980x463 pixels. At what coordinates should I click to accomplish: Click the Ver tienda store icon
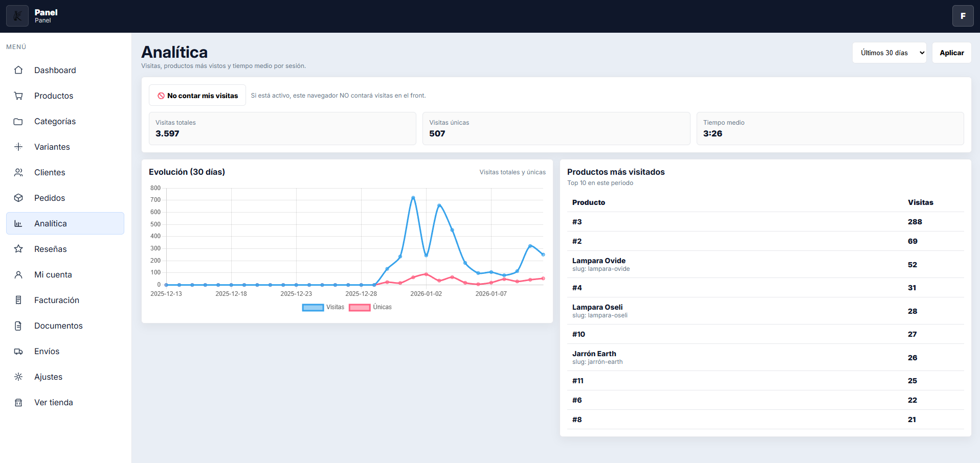18,402
